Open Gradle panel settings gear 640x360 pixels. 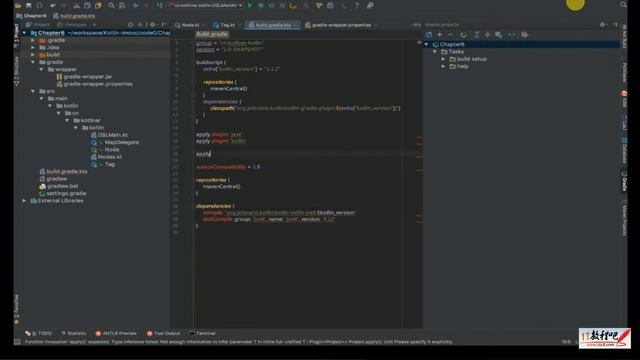[602, 25]
